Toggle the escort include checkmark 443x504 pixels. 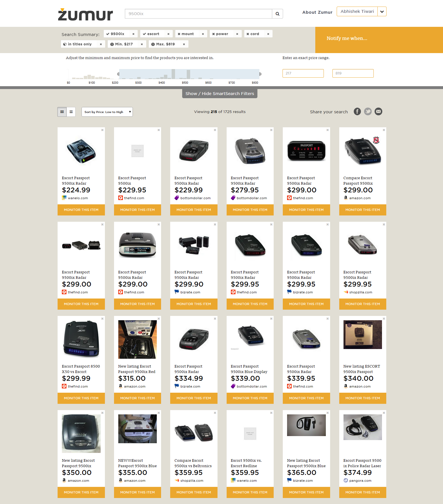144,34
